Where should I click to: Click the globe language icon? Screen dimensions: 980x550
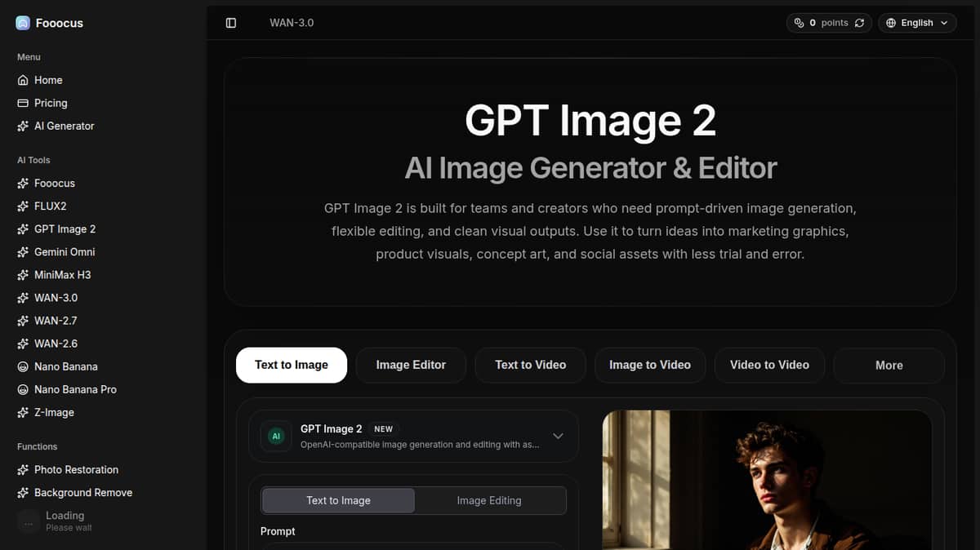coord(891,23)
